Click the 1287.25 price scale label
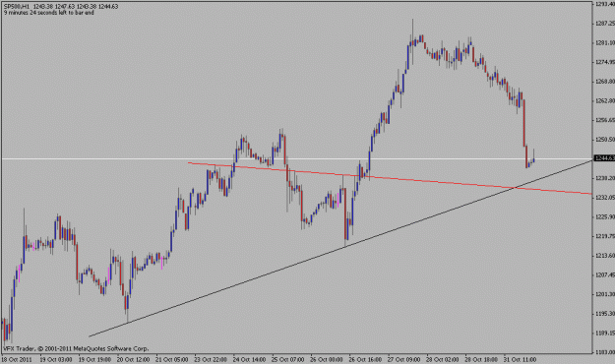Image resolution: width=615 pixels, height=364 pixels. click(x=605, y=24)
